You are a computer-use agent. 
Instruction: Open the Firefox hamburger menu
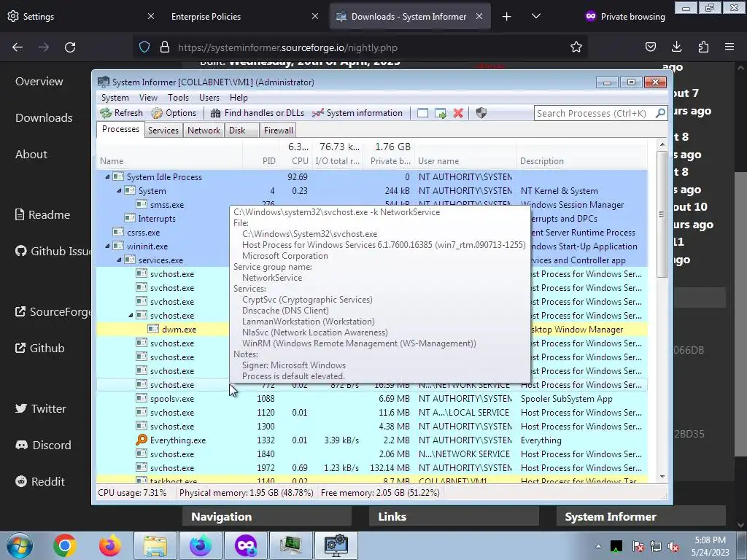coord(729,47)
